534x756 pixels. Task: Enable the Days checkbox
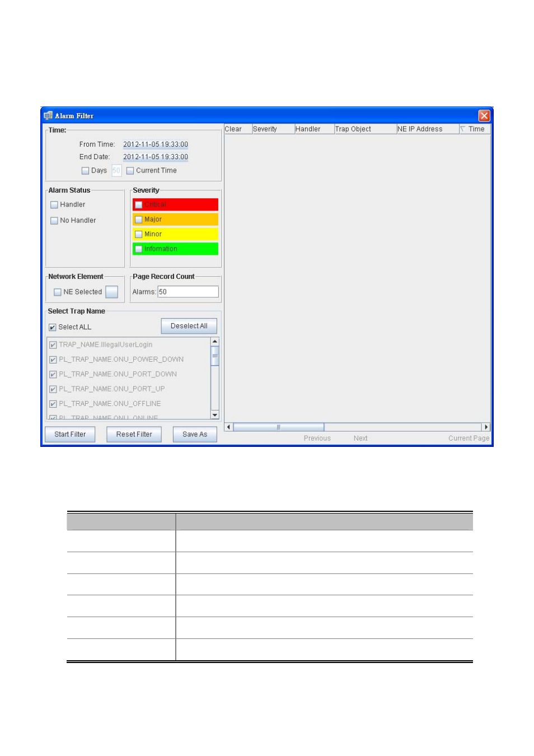point(86,171)
